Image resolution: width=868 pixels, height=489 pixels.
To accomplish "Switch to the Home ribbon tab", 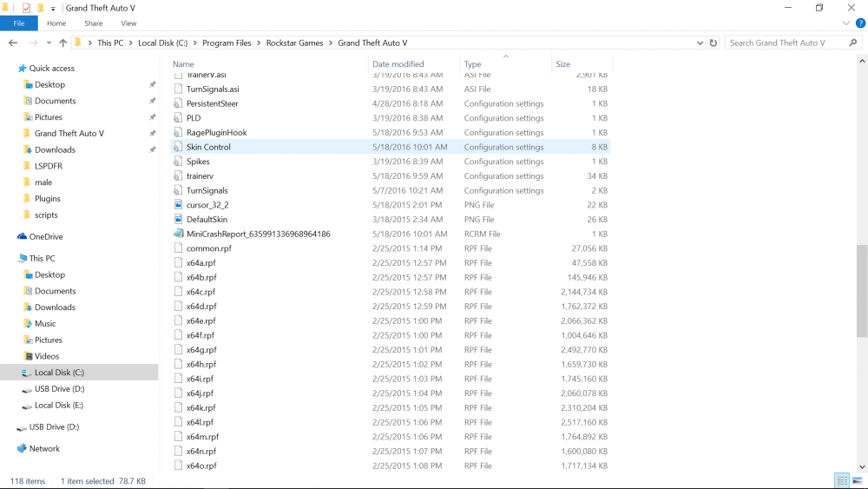I will [56, 23].
